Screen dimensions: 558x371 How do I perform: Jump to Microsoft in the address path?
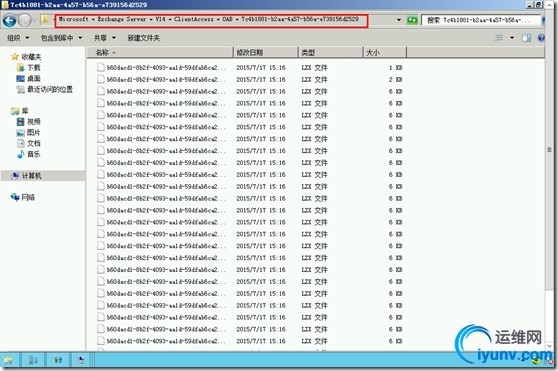pos(73,19)
